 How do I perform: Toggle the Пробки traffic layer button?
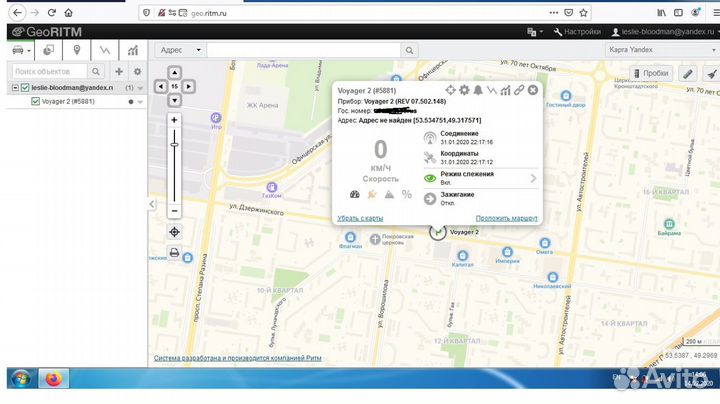(650, 74)
